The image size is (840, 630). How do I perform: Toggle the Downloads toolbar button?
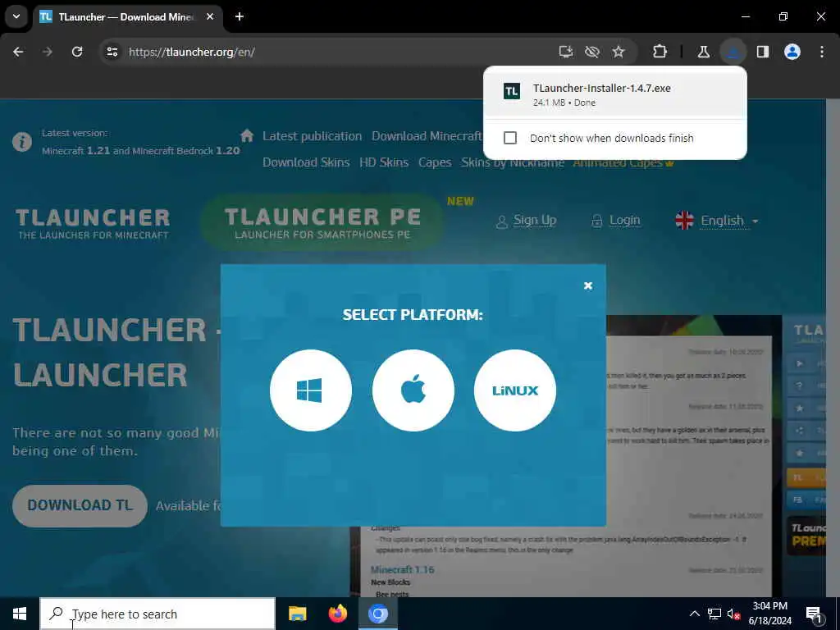(x=733, y=52)
